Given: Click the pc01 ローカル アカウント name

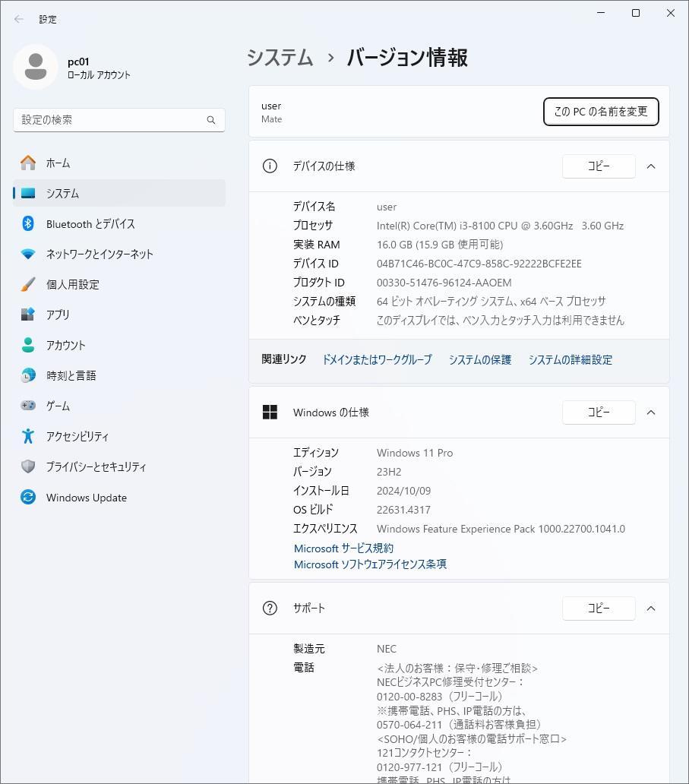Looking at the screenshot, I should [x=99, y=68].
